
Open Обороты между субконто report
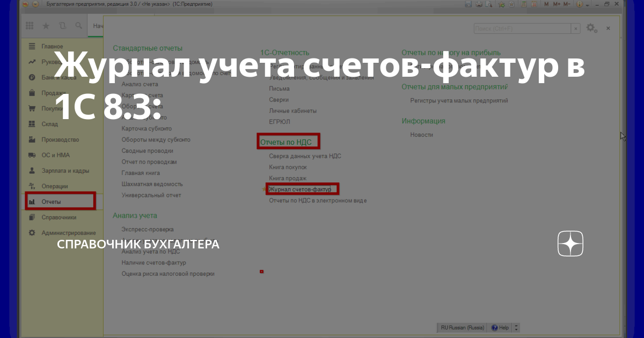156,139
